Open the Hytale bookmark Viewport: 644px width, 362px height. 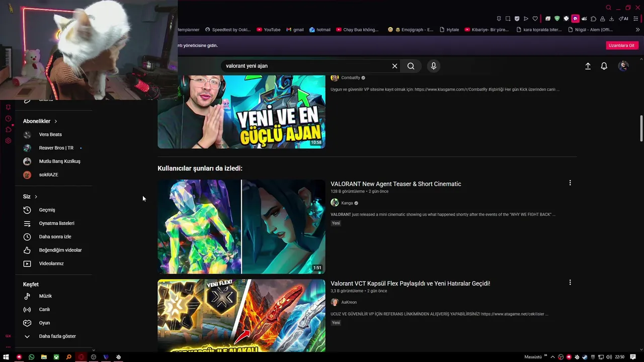point(449,30)
